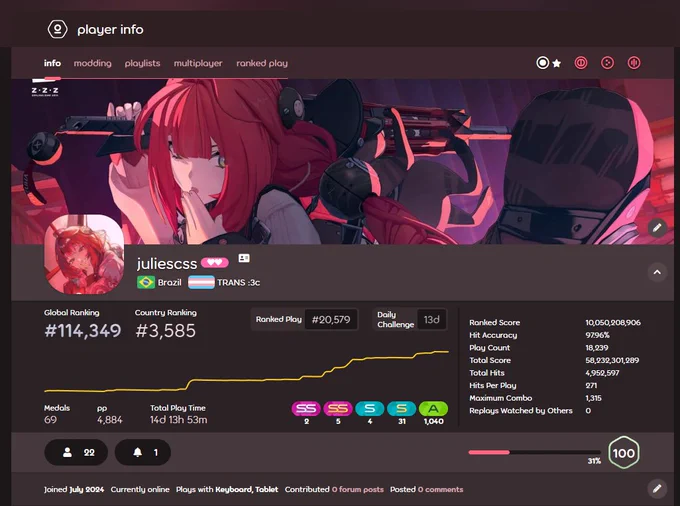
Task: Click the green A rank badge
Action: coord(433,408)
